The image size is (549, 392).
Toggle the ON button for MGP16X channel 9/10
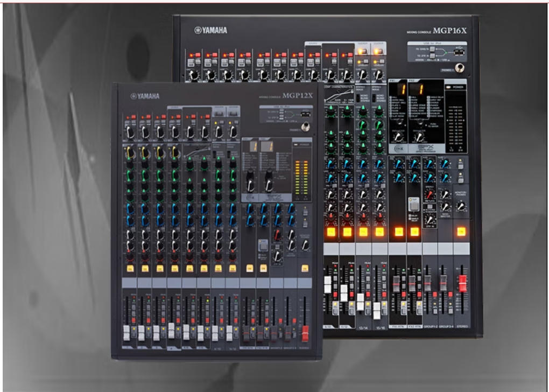pyautogui.click(x=331, y=232)
